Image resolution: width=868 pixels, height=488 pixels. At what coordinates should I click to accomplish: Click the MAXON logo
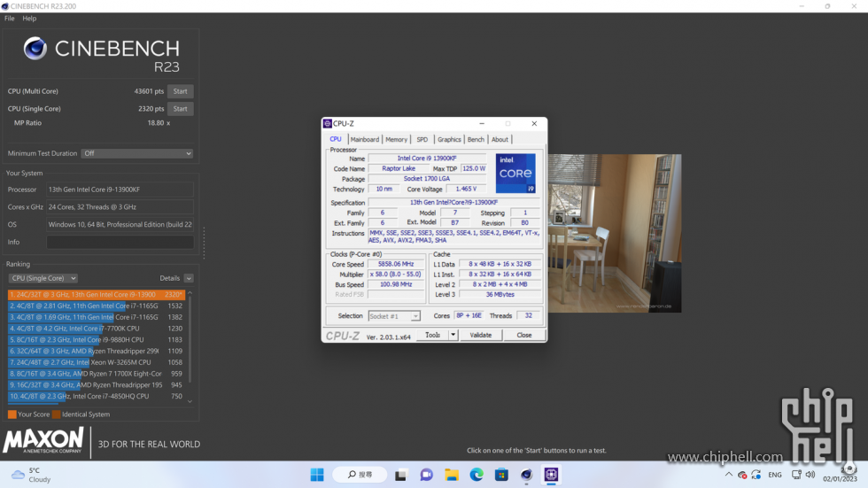(x=43, y=441)
